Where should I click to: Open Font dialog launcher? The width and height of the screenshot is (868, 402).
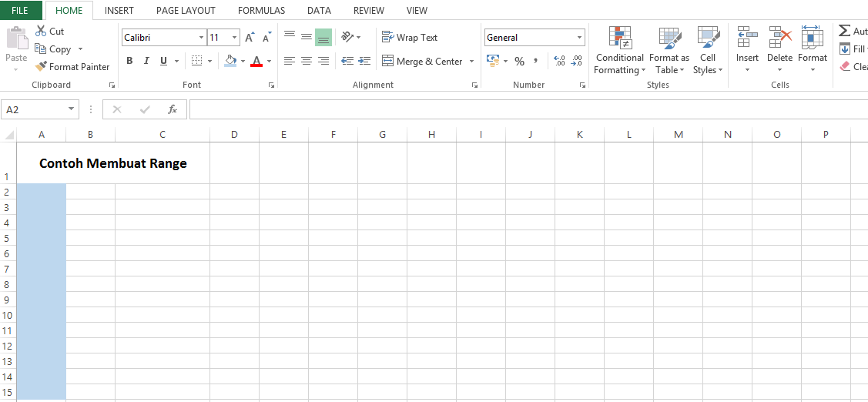tap(271, 85)
